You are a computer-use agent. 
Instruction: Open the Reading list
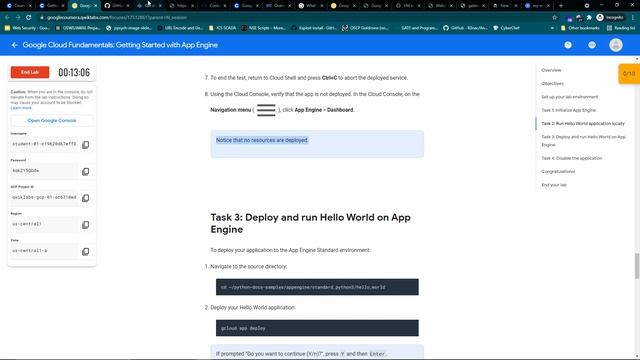(621, 28)
